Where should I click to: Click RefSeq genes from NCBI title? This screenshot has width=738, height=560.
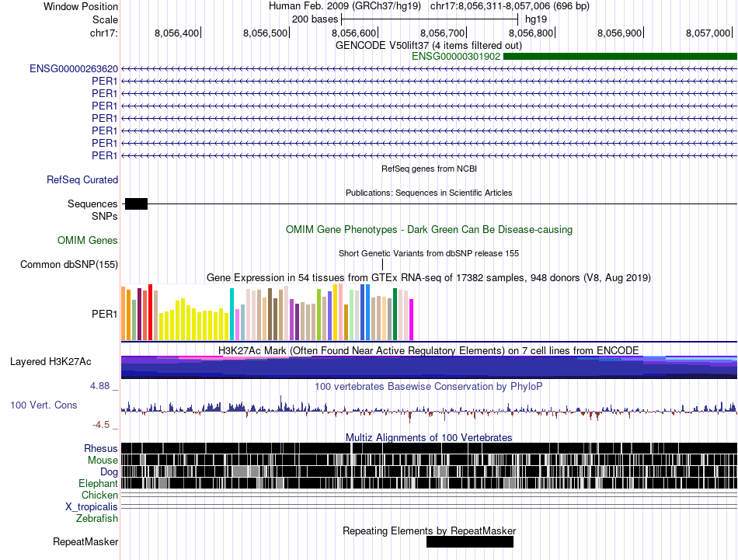[429, 169]
